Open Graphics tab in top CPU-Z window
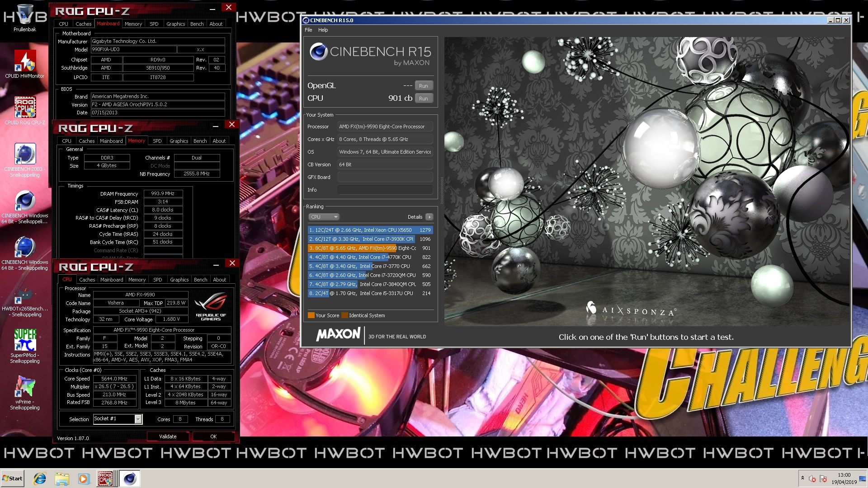The height and width of the screenshot is (488, 868). pos(176,24)
